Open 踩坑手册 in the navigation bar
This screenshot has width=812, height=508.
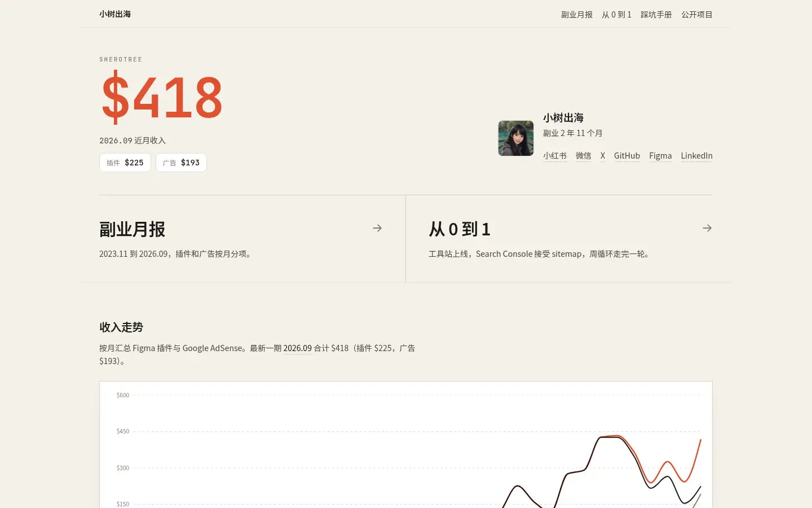point(656,15)
